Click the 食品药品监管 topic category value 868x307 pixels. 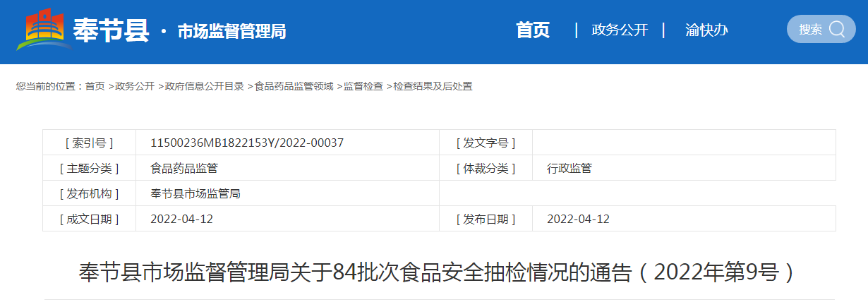pos(184,168)
